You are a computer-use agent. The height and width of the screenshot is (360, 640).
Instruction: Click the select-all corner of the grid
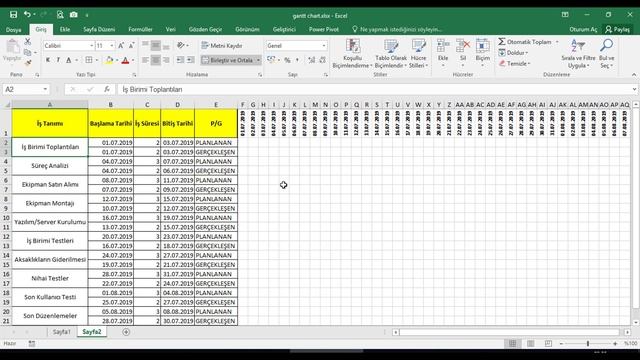coord(7,104)
